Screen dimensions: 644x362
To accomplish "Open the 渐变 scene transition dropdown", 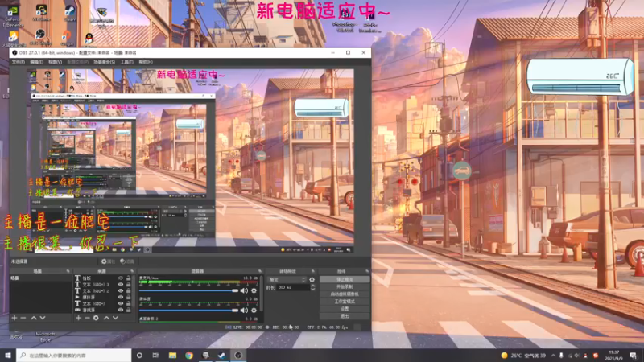I will 287,279.
